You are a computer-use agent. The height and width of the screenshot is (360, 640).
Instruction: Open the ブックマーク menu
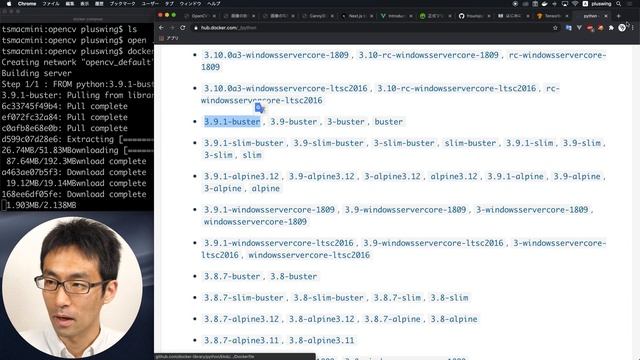[x=122, y=4]
